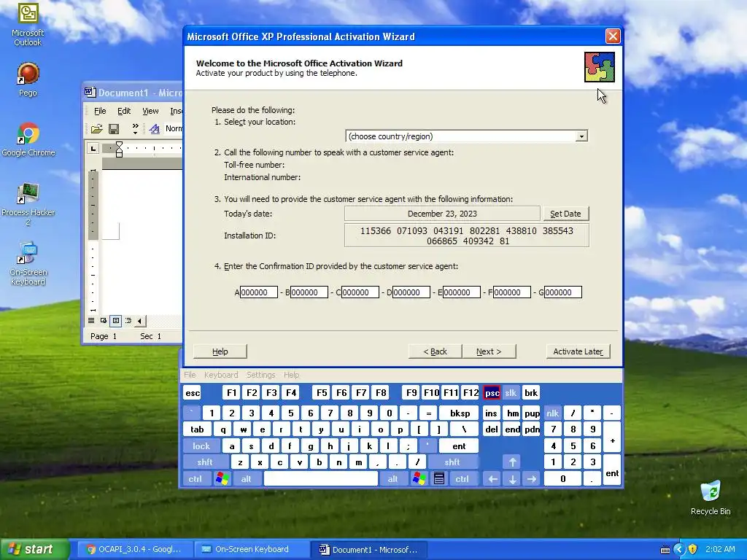Open Edit menu in Word window
Viewport: 747px width, 560px height.
pos(124,111)
